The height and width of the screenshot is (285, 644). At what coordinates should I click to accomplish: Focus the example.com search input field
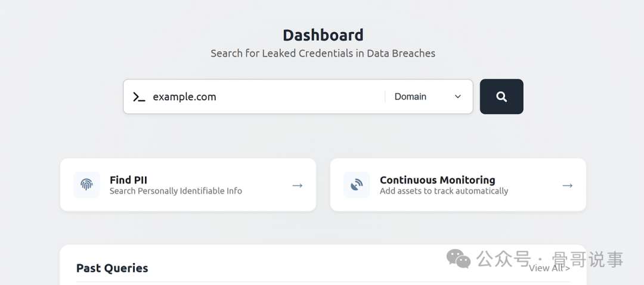click(262, 97)
